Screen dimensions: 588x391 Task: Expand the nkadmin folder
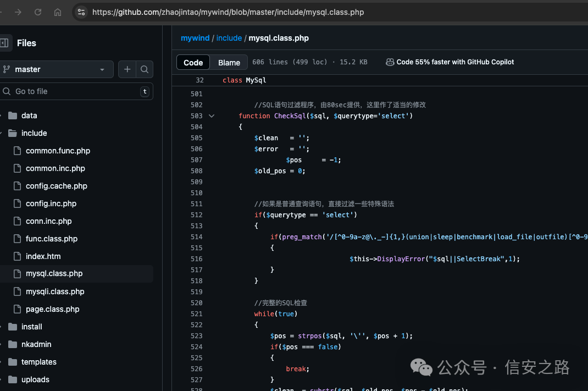pos(36,344)
